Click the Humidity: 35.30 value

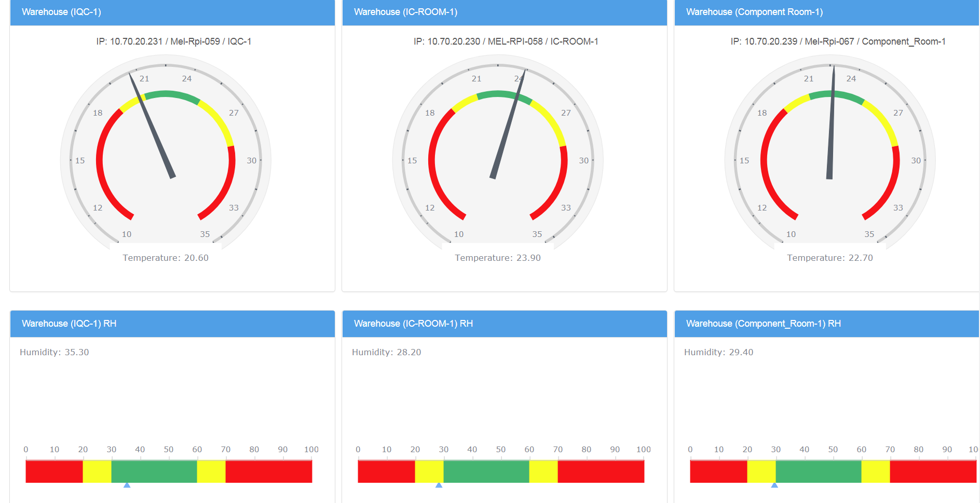pyautogui.click(x=55, y=352)
